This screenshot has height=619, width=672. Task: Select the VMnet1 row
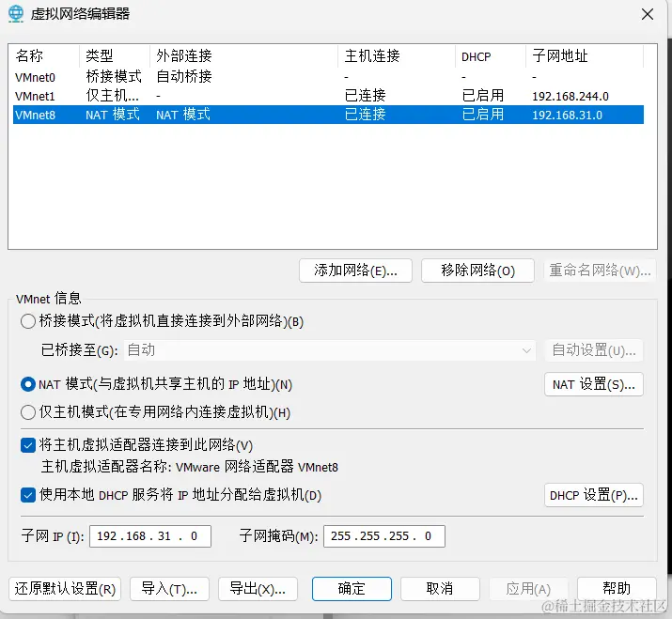[x=328, y=96]
